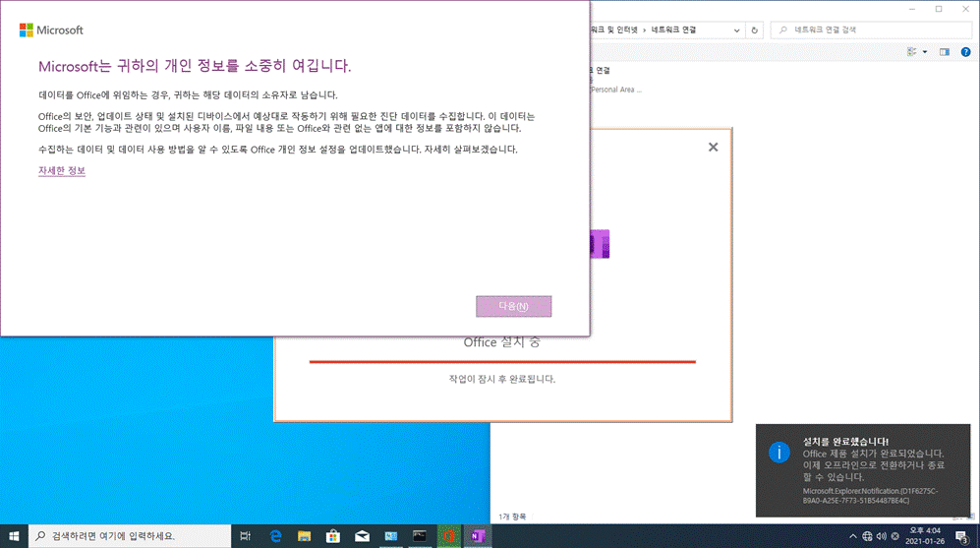This screenshot has width=980, height=548.
Task: Toggle the preview pane icon
Action: coord(944,52)
